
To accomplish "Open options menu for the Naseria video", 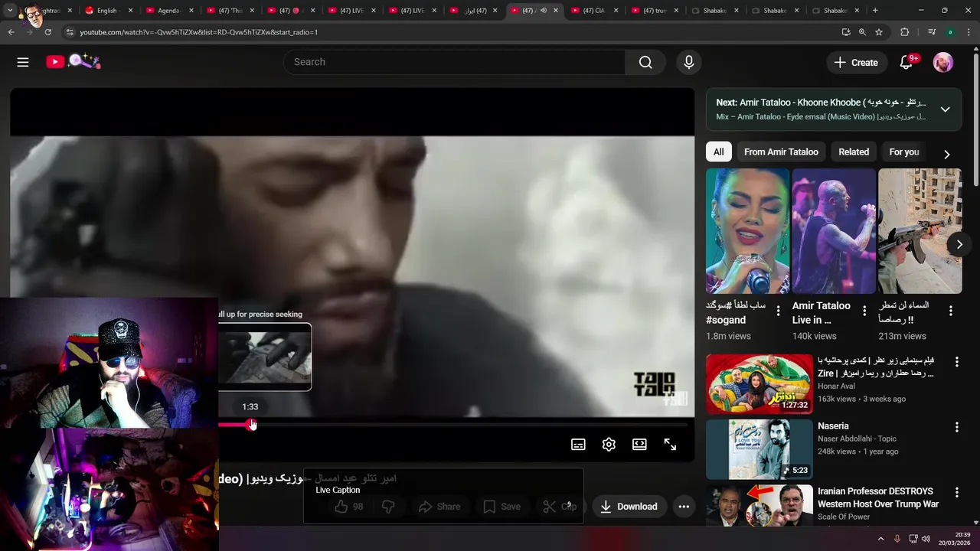I will (956, 427).
